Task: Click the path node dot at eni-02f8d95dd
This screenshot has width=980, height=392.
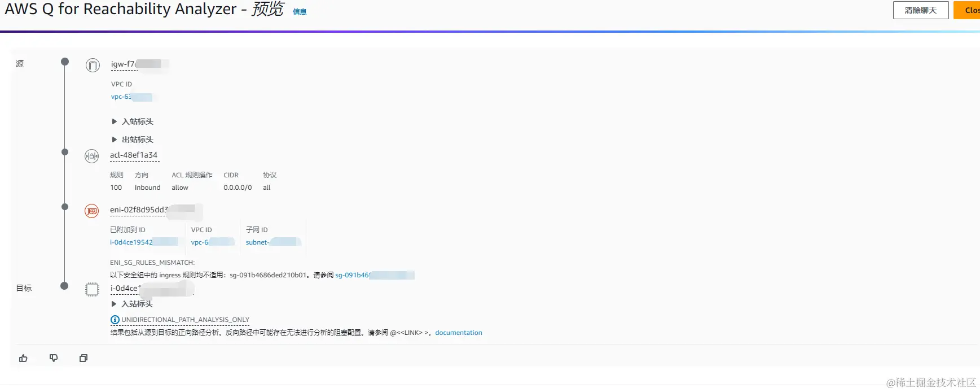Action: click(65, 207)
